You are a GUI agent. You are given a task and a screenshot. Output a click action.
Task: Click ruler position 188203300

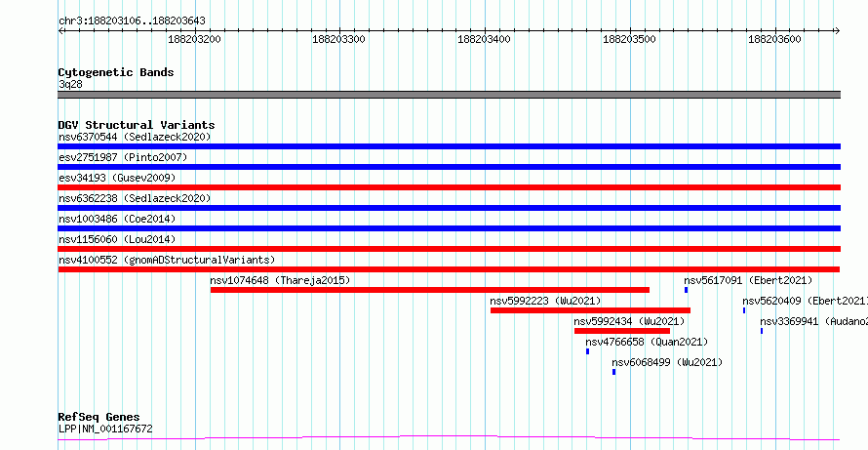coord(338,39)
